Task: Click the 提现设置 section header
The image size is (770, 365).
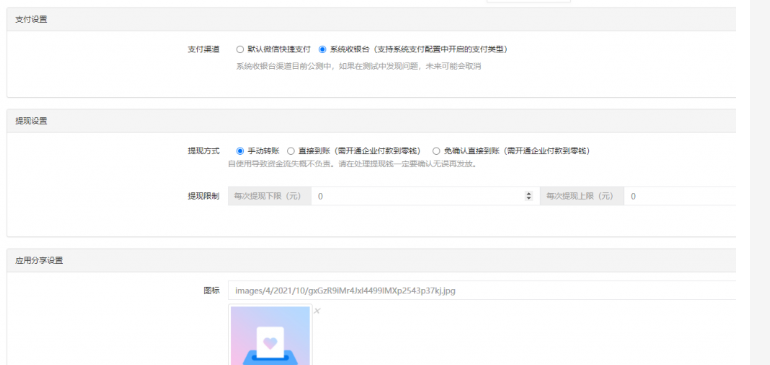Action: click(371, 121)
